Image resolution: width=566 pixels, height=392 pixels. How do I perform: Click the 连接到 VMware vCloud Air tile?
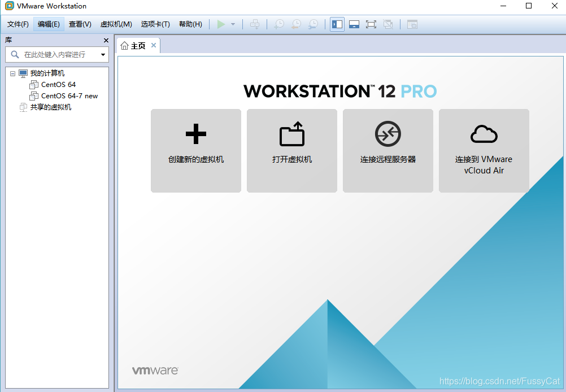click(484, 151)
